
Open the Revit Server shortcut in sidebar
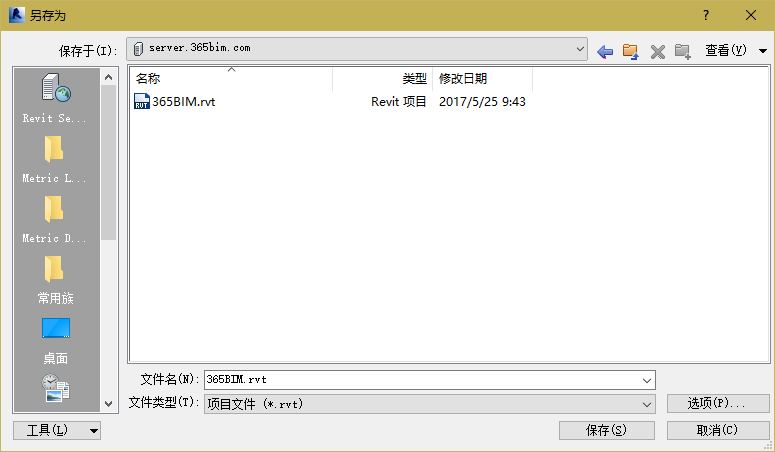click(x=55, y=98)
